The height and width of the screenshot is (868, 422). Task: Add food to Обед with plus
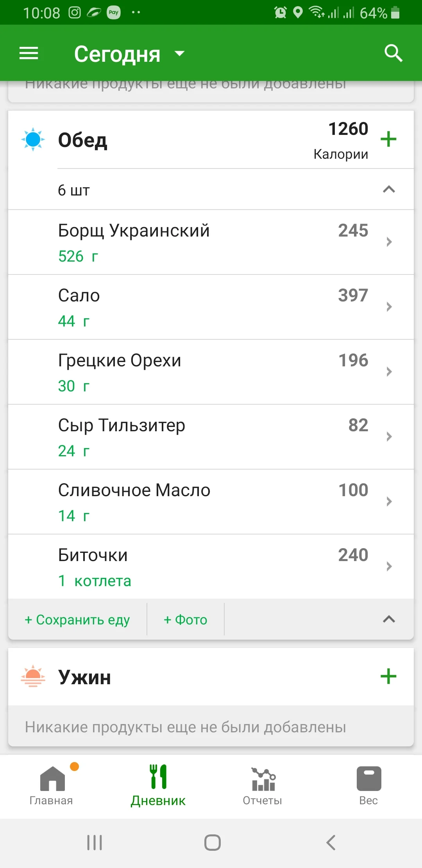pyautogui.click(x=388, y=139)
